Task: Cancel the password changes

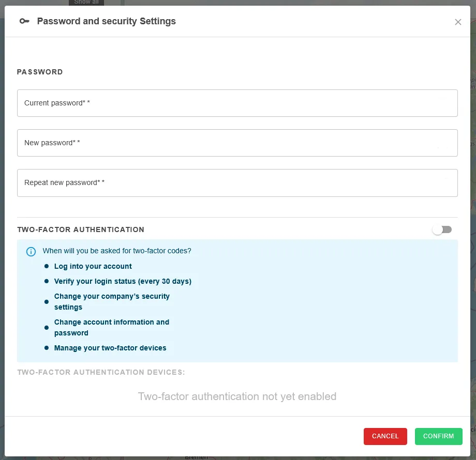Action: [385, 436]
